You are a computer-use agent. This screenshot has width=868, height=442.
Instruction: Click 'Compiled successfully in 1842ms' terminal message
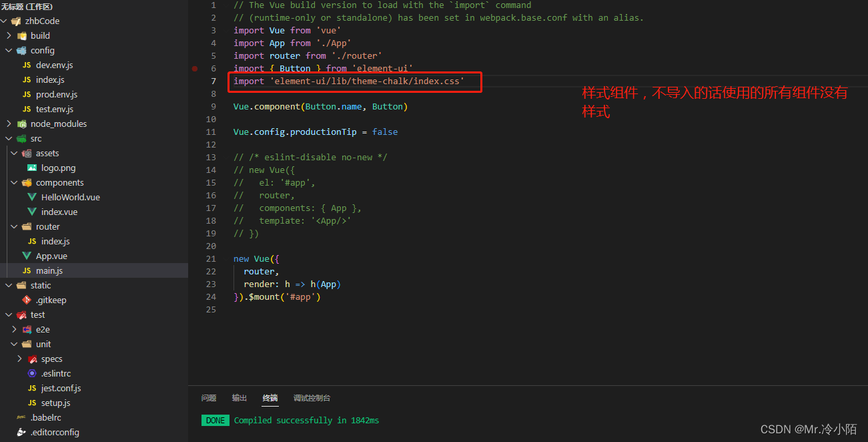pos(306,420)
